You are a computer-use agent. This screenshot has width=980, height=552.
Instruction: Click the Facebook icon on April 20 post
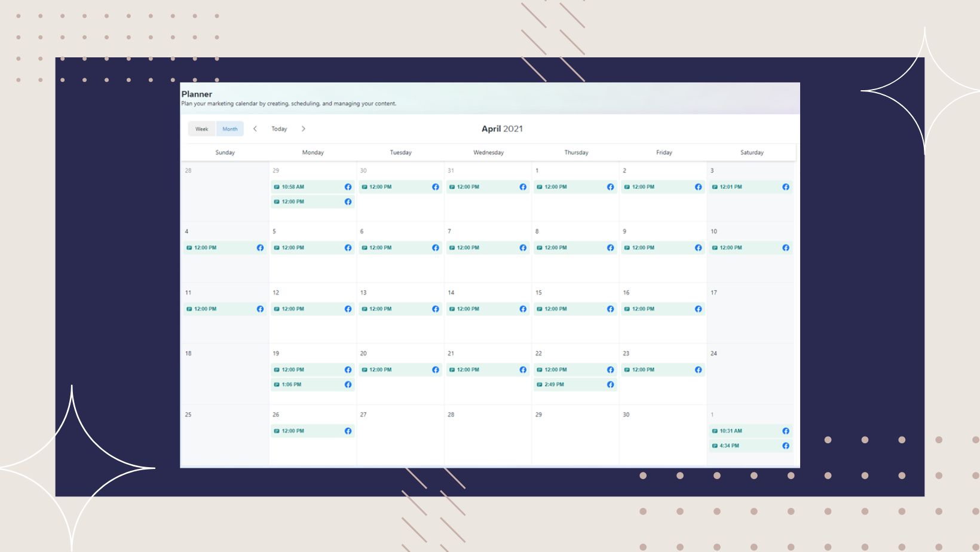(436, 370)
